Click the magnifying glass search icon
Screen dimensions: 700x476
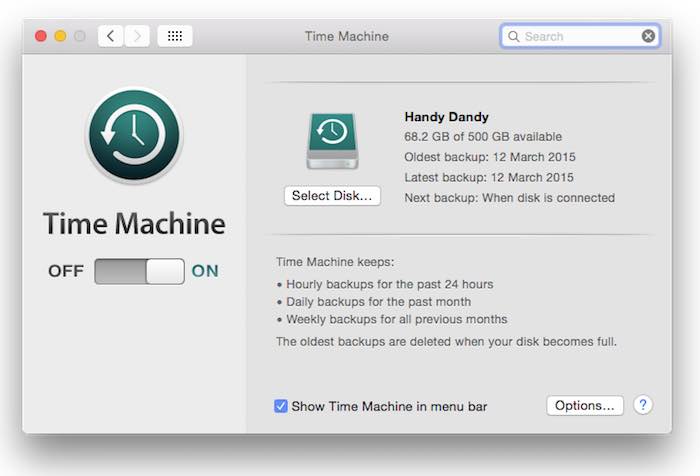pyautogui.click(x=513, y=36)
